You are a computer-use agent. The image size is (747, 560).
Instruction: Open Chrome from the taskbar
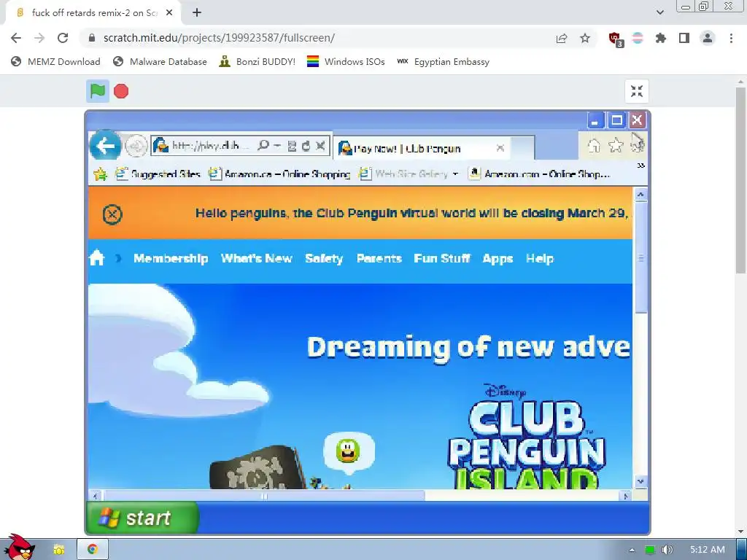pyautogui.click(x=93, y=550)
